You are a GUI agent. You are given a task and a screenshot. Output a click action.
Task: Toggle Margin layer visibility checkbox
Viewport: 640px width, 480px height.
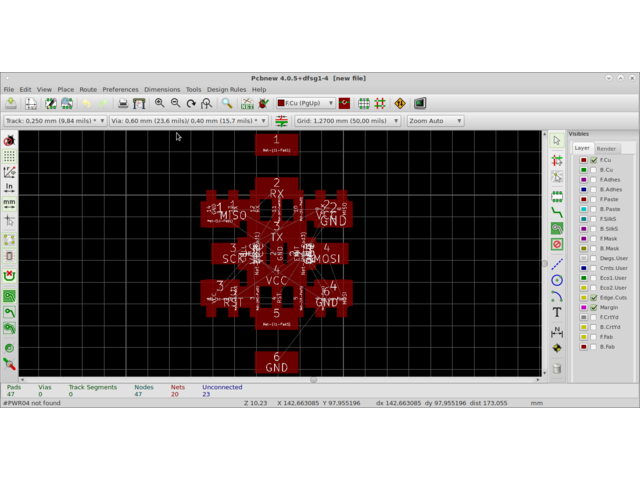593,307
